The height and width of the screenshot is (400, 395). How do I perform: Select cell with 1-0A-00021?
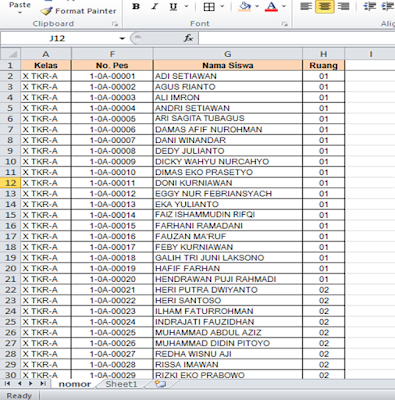click(x=112, y=290)
